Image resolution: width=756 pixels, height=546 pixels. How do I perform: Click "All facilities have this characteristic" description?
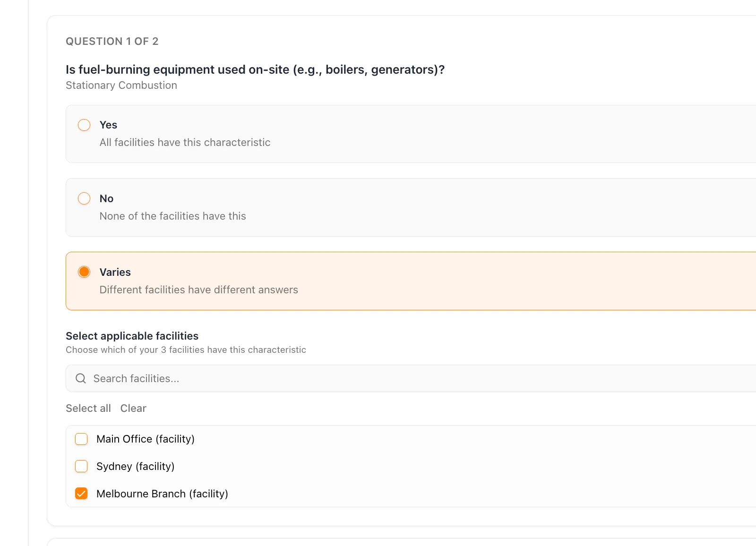point(185,142)
